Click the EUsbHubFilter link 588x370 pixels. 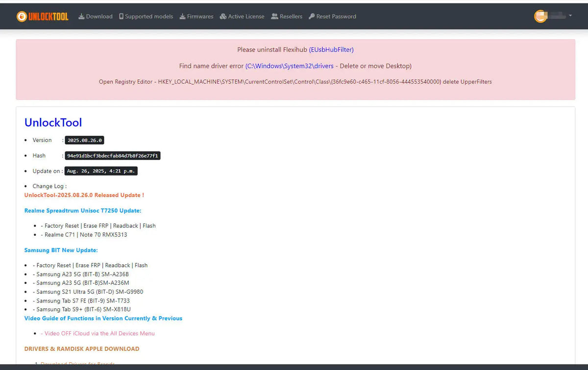(331, 49)
